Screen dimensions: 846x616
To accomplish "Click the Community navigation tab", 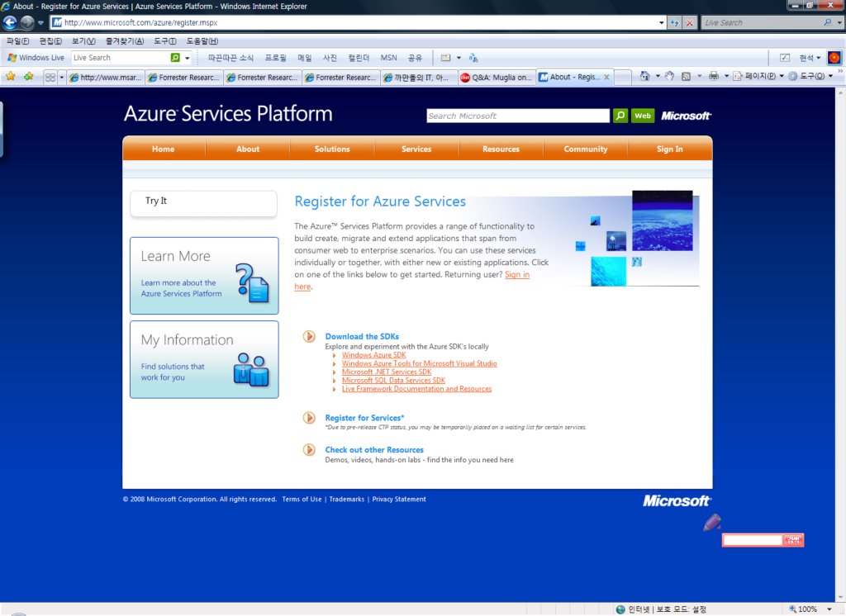I will 586,149.
